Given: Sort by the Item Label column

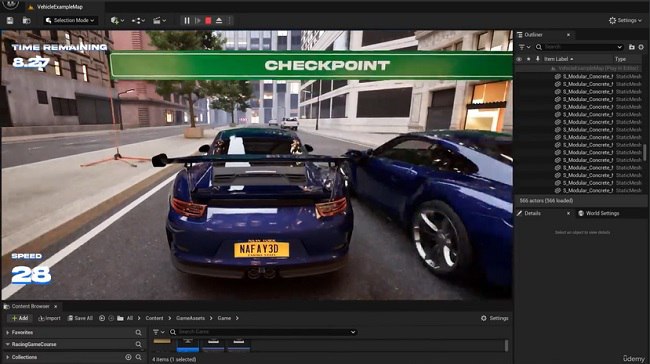Looking at the screenshot, I should click(558, 59).
